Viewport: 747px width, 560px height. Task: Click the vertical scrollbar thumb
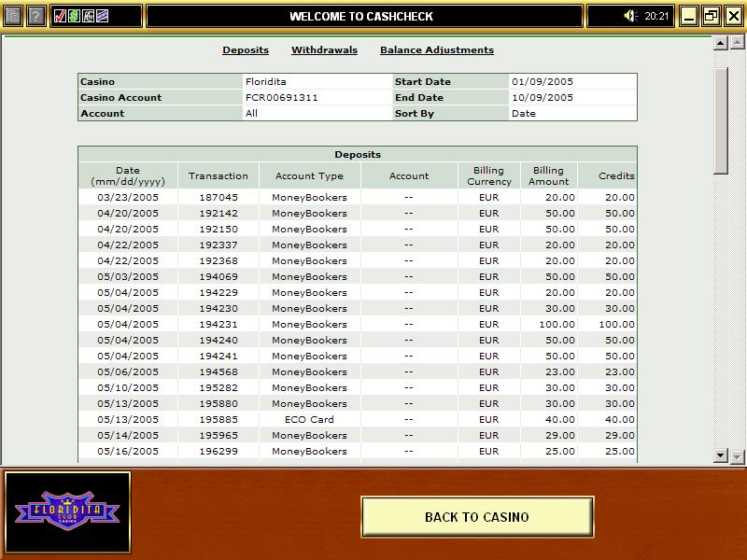(720, 119)
